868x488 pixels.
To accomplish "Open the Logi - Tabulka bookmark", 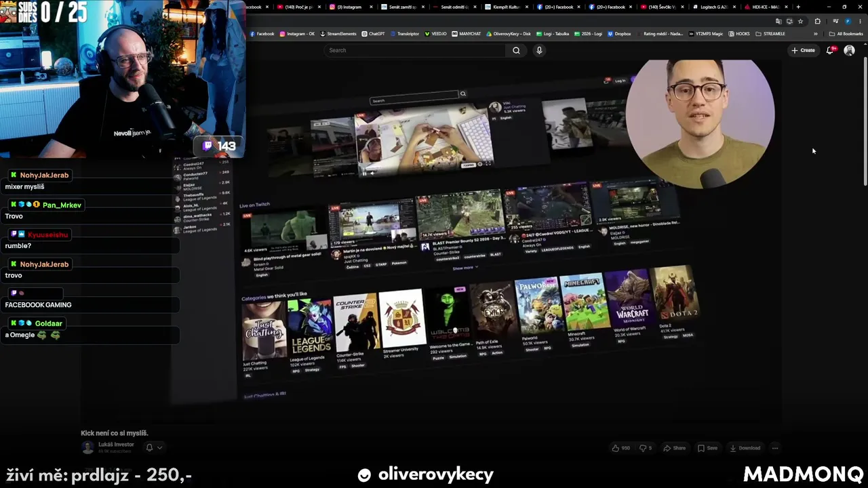I will 552,34.
